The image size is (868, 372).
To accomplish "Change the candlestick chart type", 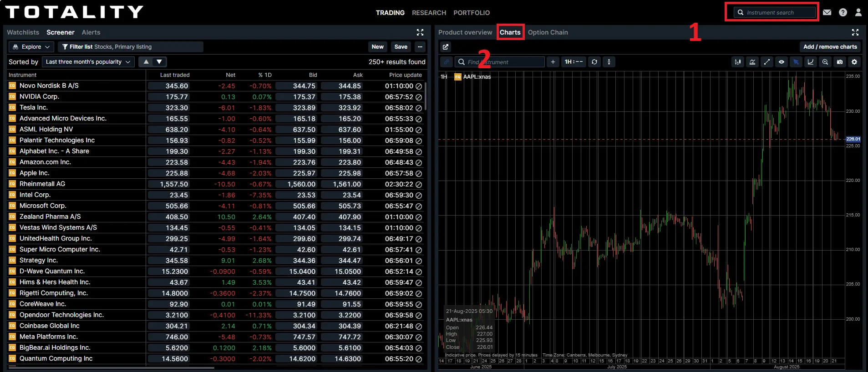I will point(738,62).
